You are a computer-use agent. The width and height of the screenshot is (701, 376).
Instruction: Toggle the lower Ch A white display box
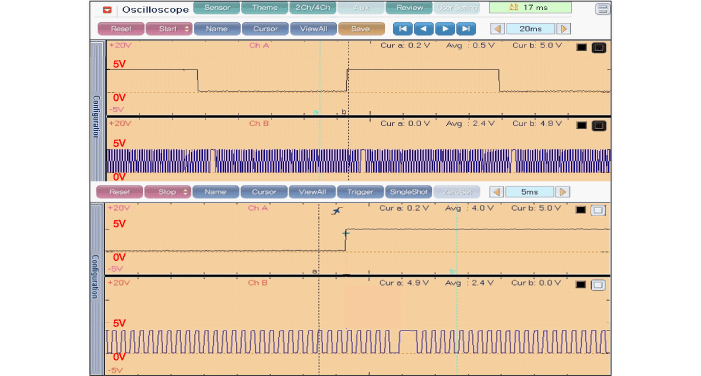pyautogui.click(x=598, y=210)
